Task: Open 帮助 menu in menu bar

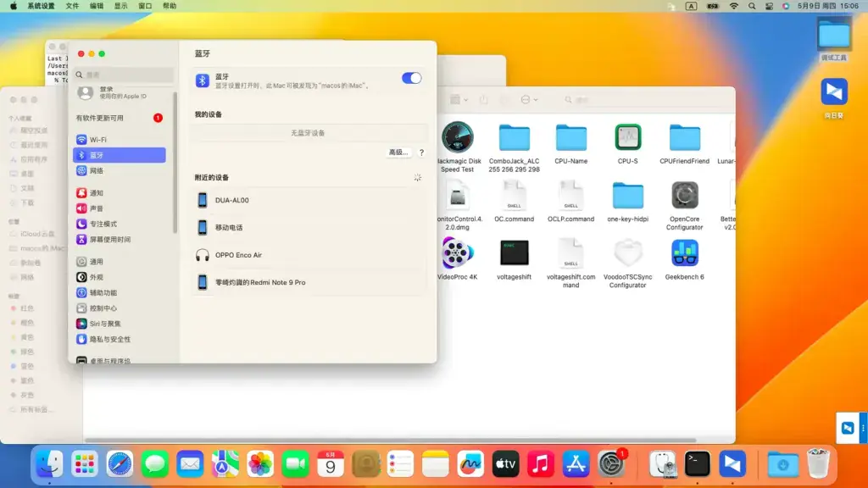Action: coord(170,6)
